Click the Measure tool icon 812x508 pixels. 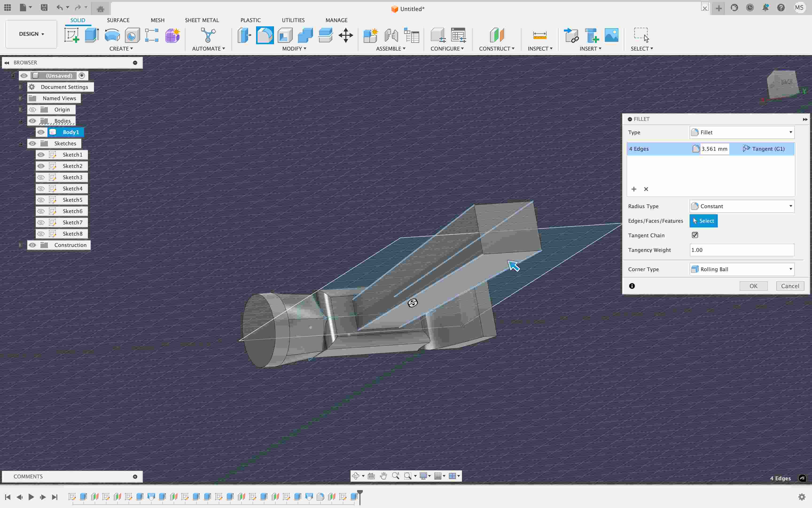pos(540,35)
